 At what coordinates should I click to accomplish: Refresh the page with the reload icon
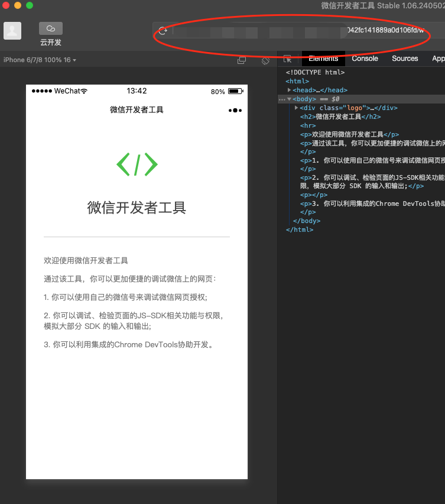pos(163,31)
